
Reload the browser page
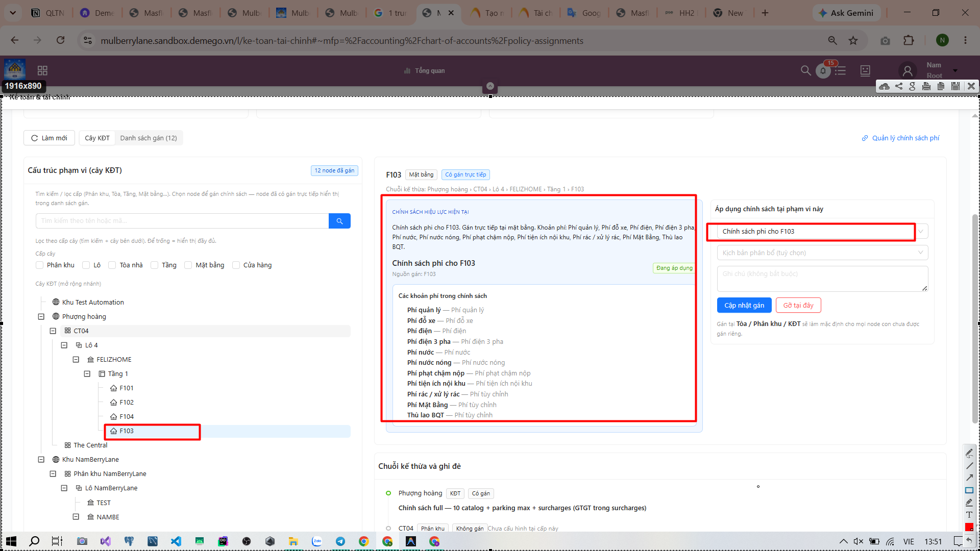coord(60,40)
